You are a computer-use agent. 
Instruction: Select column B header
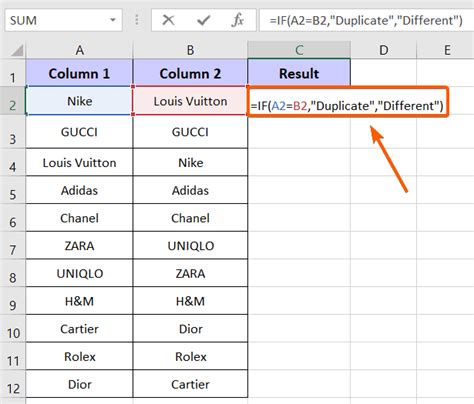pyautogui.click(x=190, y=50)
